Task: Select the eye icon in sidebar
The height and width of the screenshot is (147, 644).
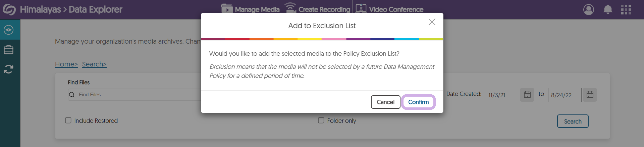Action: (9, 30)
